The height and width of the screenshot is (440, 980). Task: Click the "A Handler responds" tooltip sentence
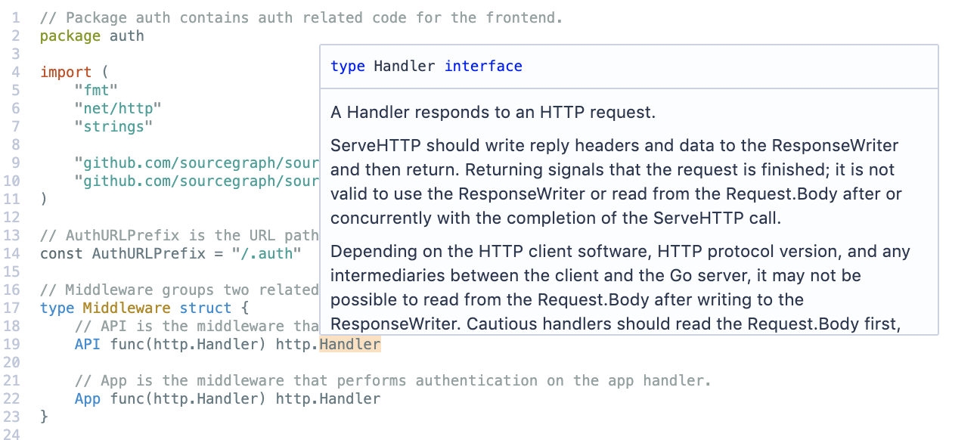click(x=493, y=113)
